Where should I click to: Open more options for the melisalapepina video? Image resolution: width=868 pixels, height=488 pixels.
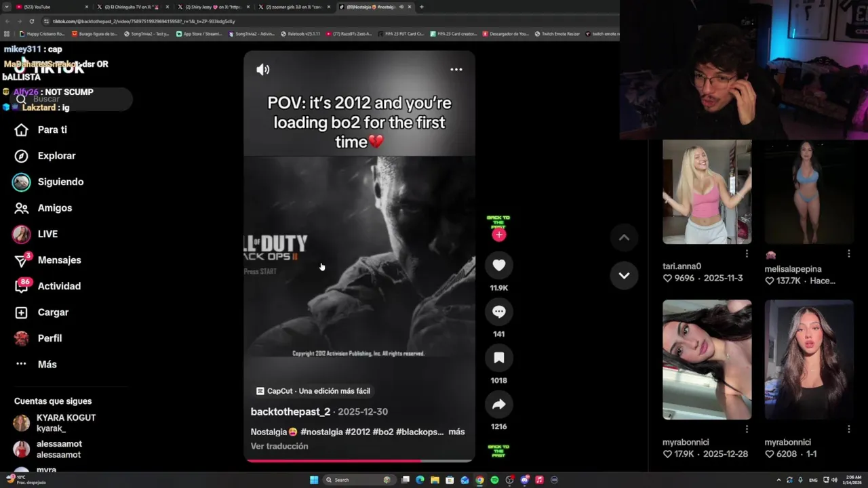[849, 253]
